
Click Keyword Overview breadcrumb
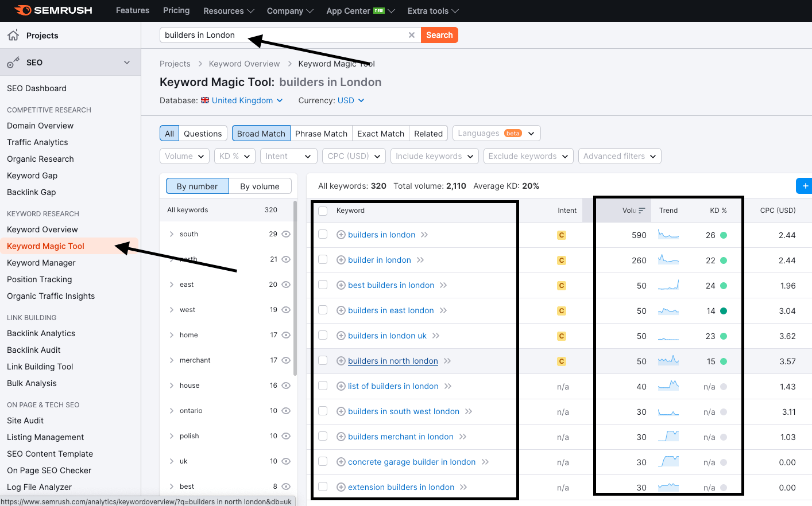[244, 64]
